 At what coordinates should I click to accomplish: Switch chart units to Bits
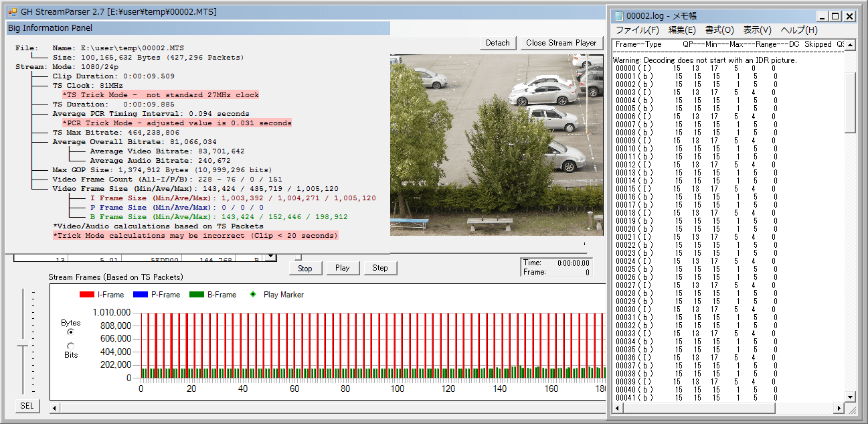tap(71, 346)
